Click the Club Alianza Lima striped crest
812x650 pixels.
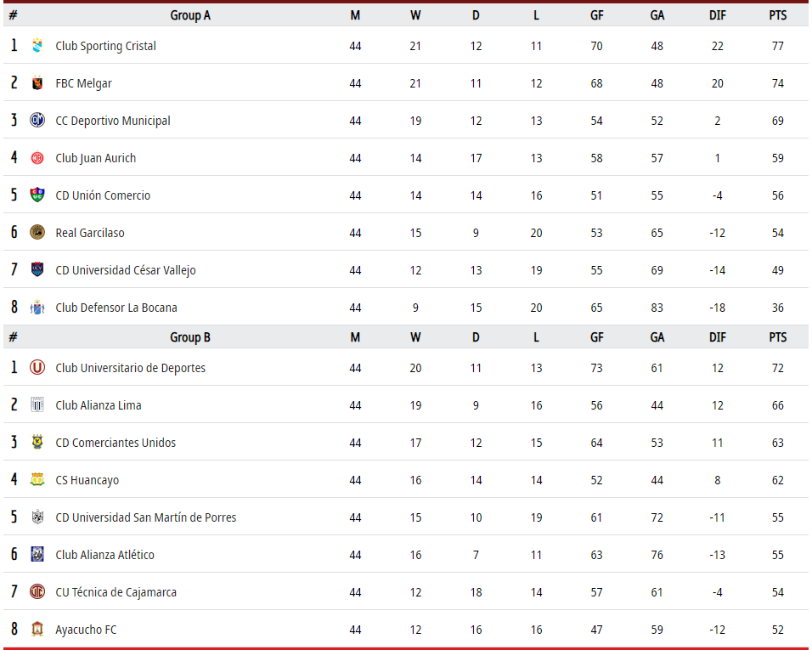(x=37, y=405)
